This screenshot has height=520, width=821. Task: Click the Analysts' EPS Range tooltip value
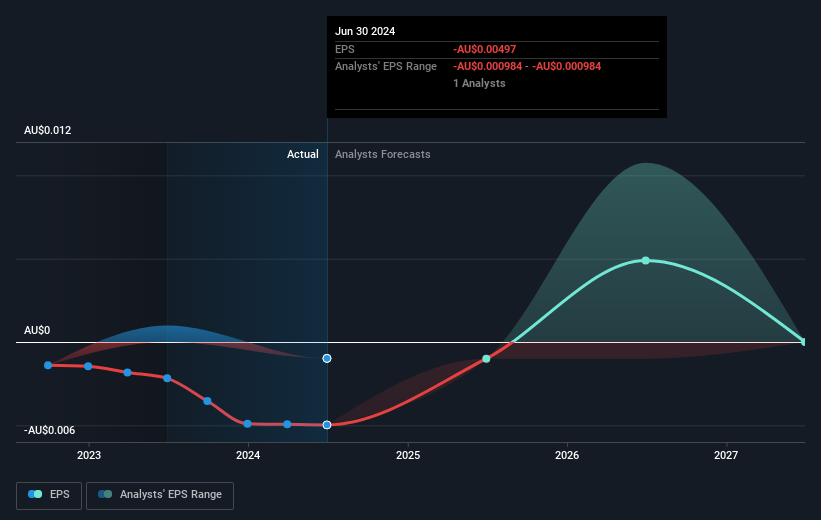pyautogui.click(x=527, y=67)
